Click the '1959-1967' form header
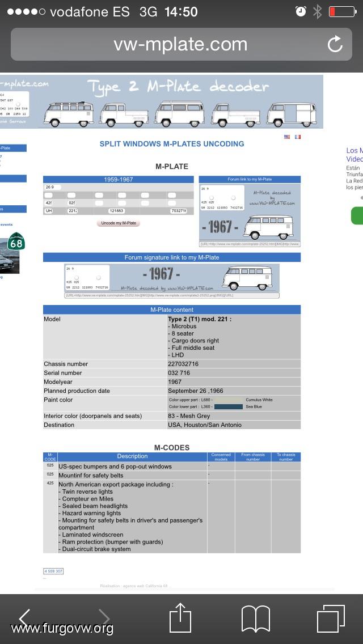 click(x=119, y=180)
